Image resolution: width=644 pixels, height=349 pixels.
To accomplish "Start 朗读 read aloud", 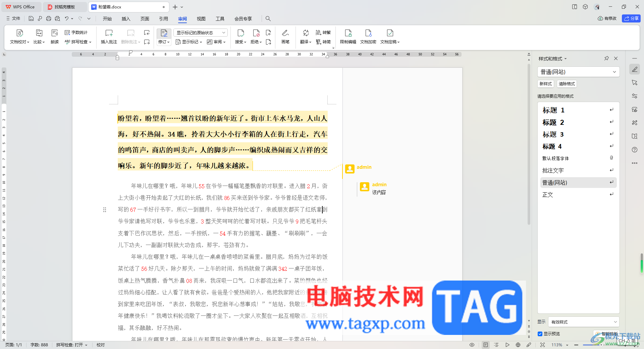I will click(x=55, y=37).
